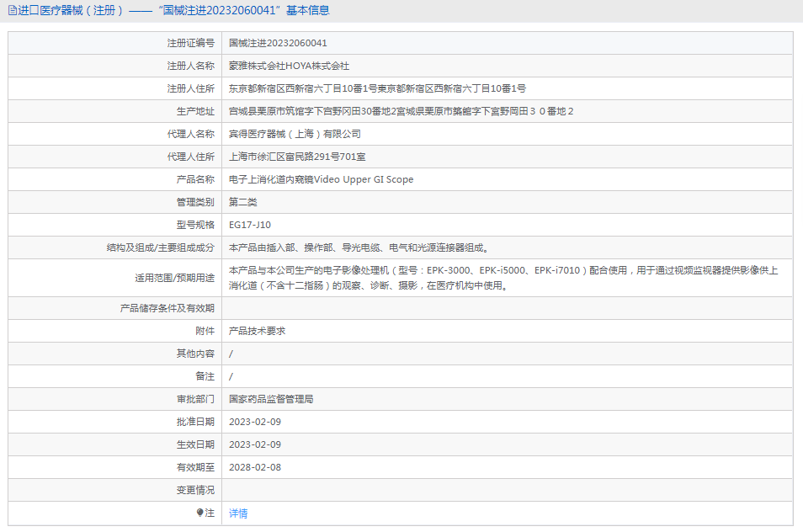
Task: Click the 备注 label
Action: point(205,376)
